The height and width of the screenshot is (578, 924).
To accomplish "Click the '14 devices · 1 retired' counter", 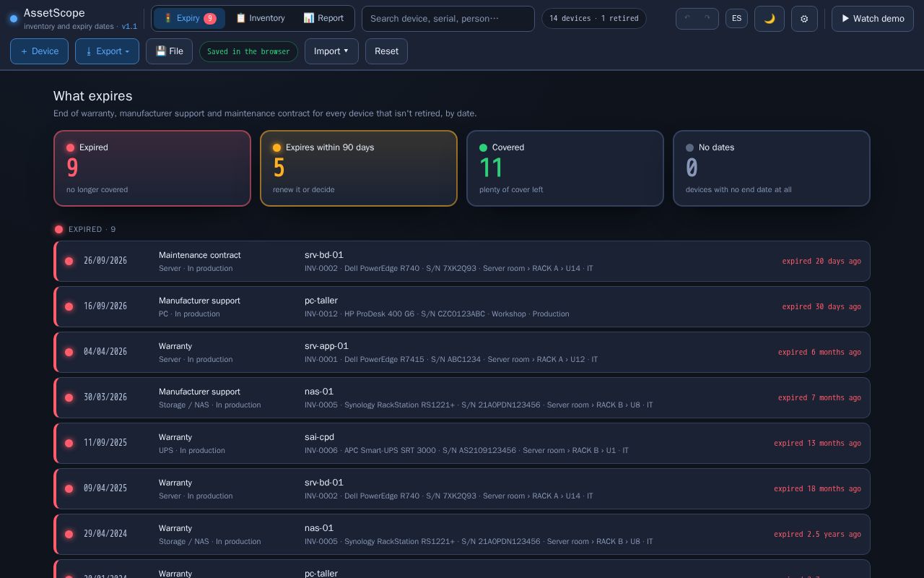I will [x=594, y=18].
